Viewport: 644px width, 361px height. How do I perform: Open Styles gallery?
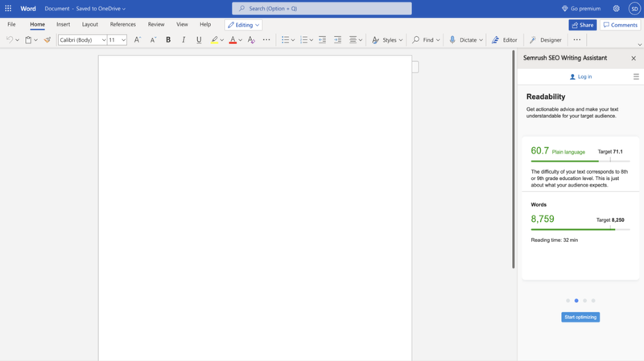tap(387, 39)
